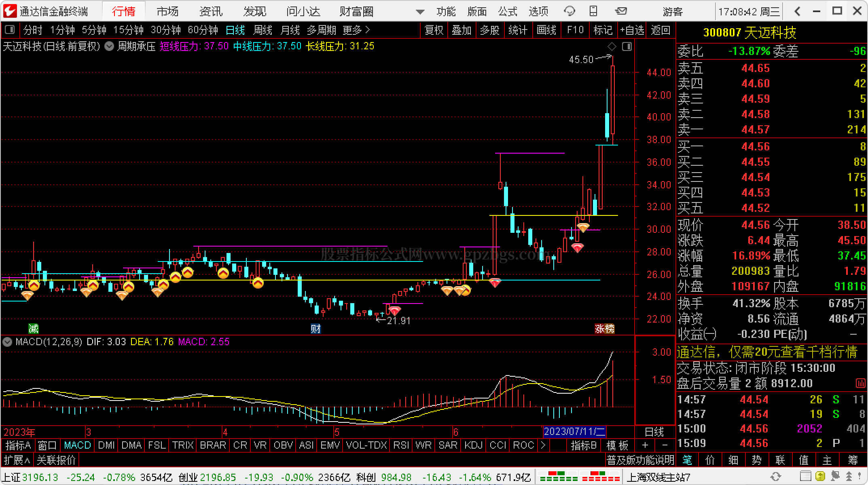Select the 周线 weekly period
Image resolution: width=868 pixels, height=485 pixels.
(263, 30)
